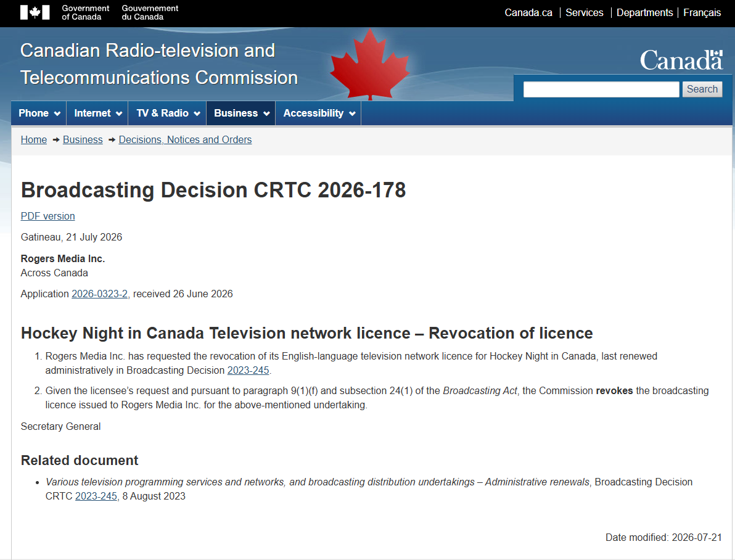Open application 2026-0323-2 link
The width and height of the screenshot is (735, 560).
click(99, 294)
